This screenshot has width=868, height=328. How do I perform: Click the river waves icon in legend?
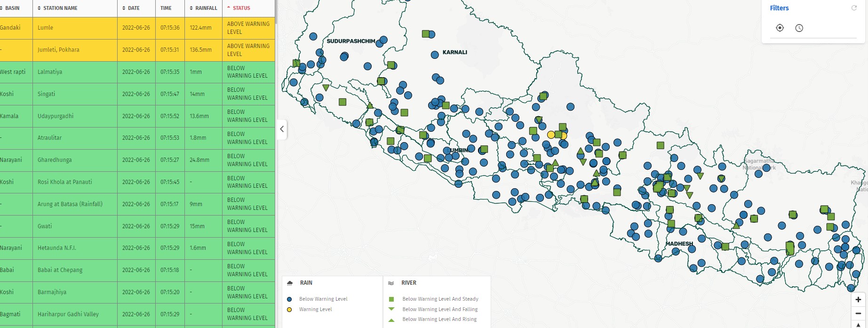click(390, 283)
